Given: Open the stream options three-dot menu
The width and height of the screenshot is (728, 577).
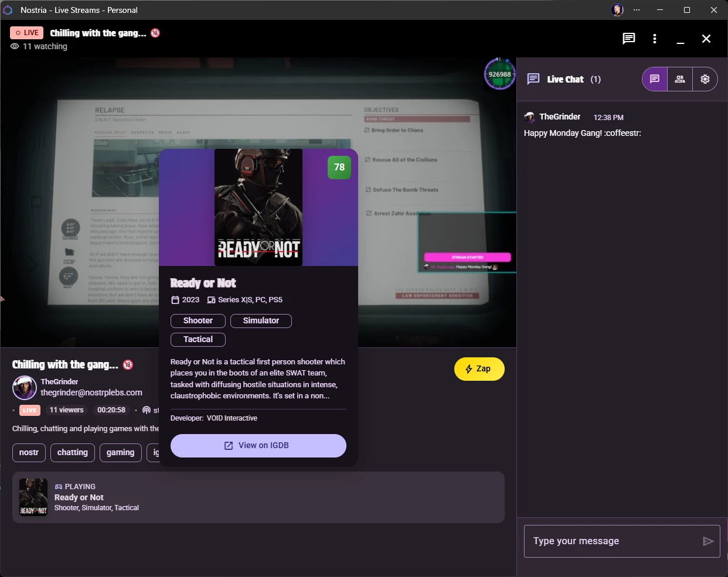Looking at the screenshot, I should (x=655, y=39).
